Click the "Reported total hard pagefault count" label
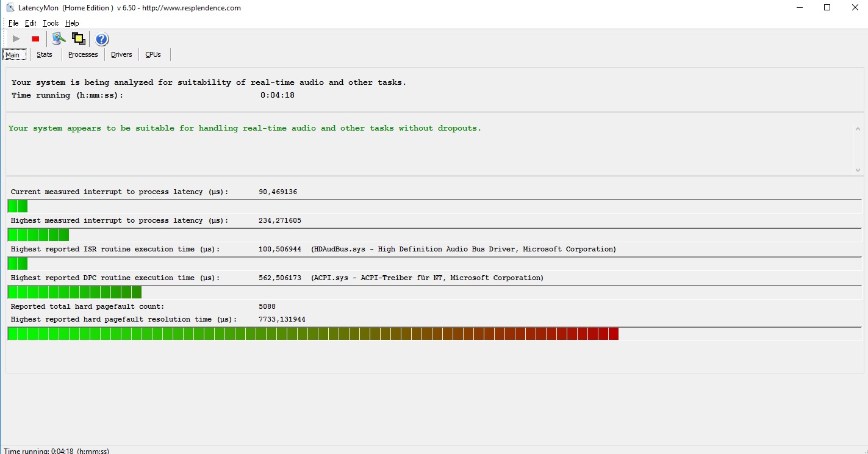 tap(88, 306)
